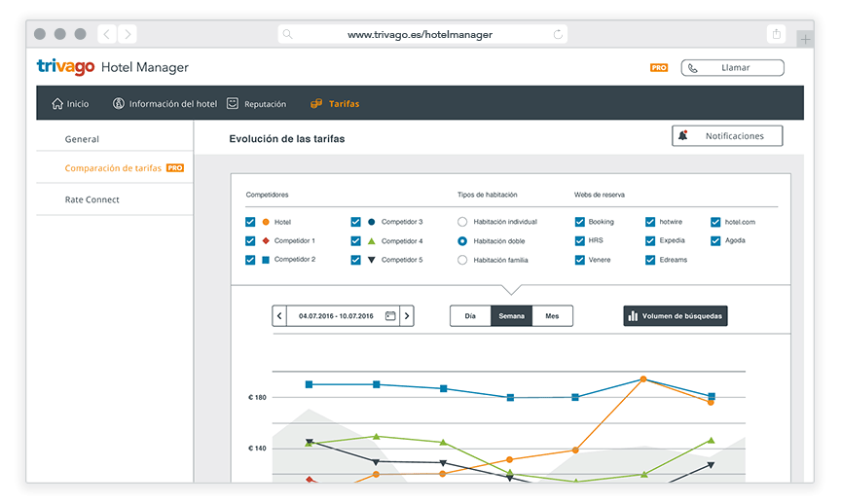
Task: Click the address bar search icon
Action: pyautogui.click(x=287, y=34)
